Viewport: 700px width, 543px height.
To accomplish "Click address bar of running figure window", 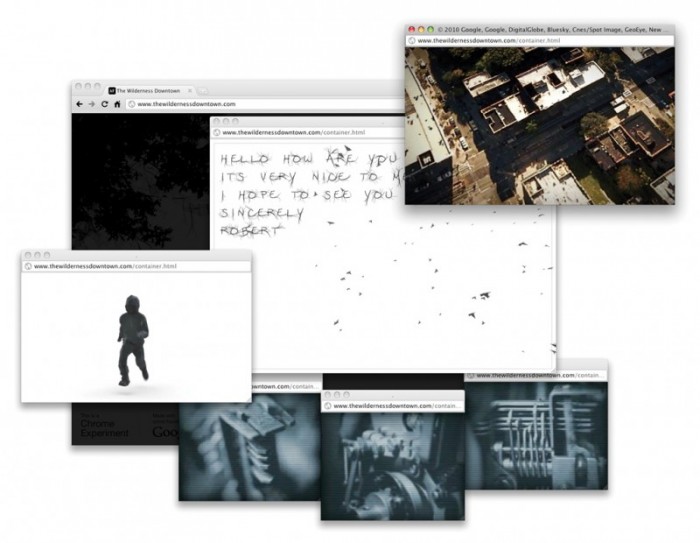I will coord(136,266).
